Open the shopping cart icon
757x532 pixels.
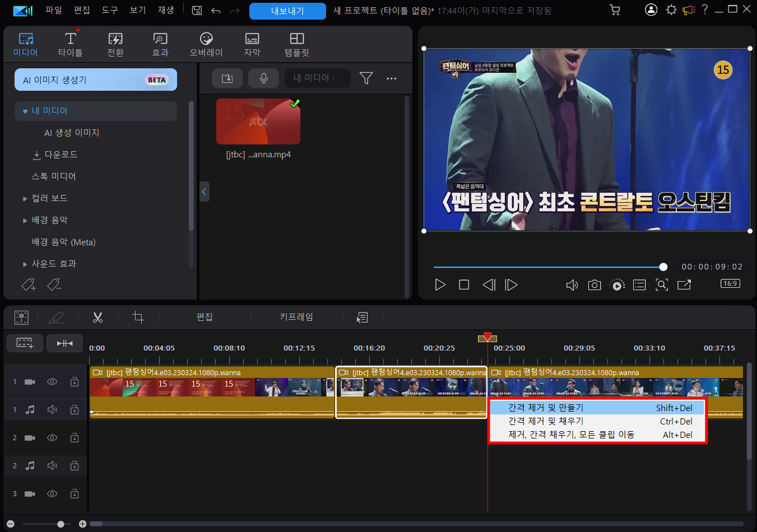[615, 10]
